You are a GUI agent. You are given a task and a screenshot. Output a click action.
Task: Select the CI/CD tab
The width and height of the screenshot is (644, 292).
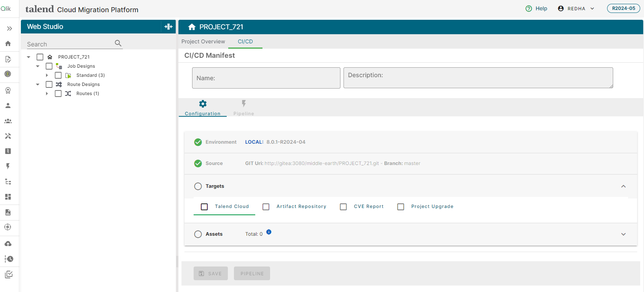coord(245,41)
